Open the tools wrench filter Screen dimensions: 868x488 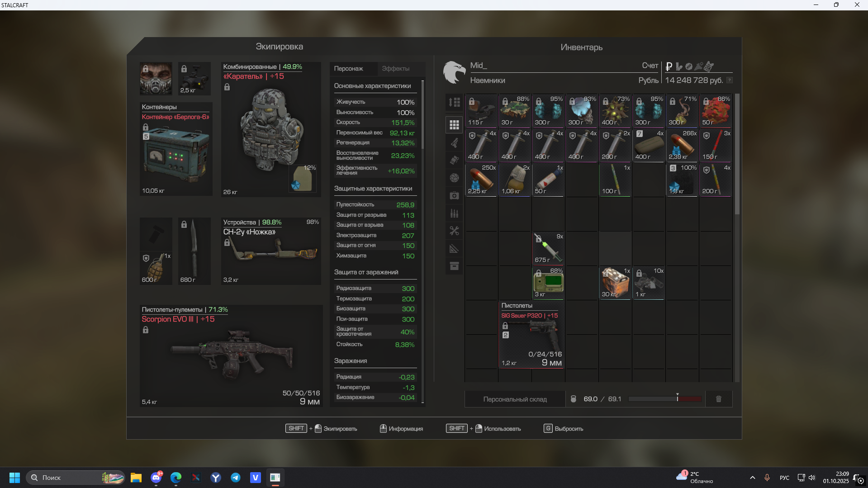(x=454, y=231)
